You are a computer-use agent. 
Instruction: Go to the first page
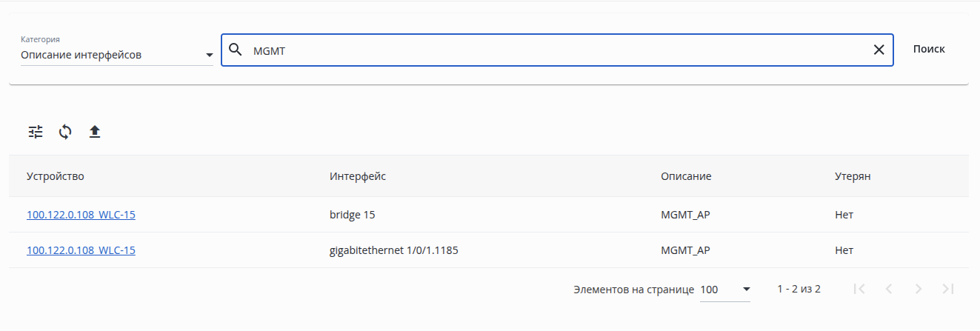pyautogui.click(x=859, y=289)
